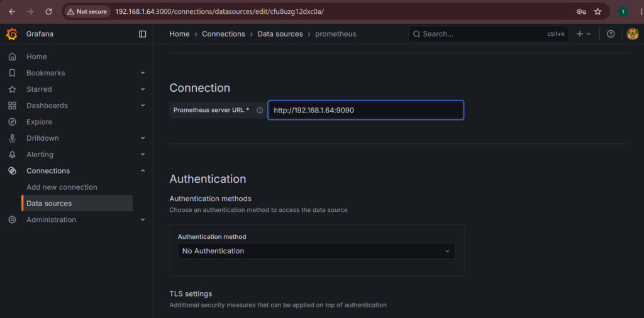Open Administration in sidebar
Screen dimensions: 644x318
pyautogui.click(x=52, y=220)
